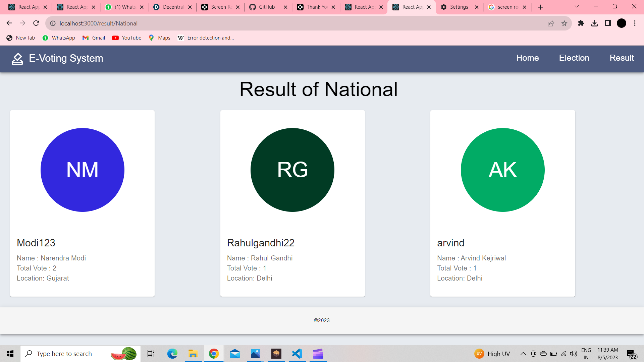Image resolution: width=644 pixels, height=362 pixels.
Task: Switch to the Settings tab
Action: pyautogui.click(x=459, y=7)
